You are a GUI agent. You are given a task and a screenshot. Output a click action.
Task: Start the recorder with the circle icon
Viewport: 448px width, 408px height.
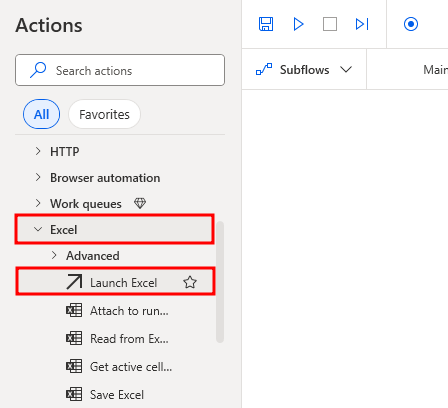(411, 24)
